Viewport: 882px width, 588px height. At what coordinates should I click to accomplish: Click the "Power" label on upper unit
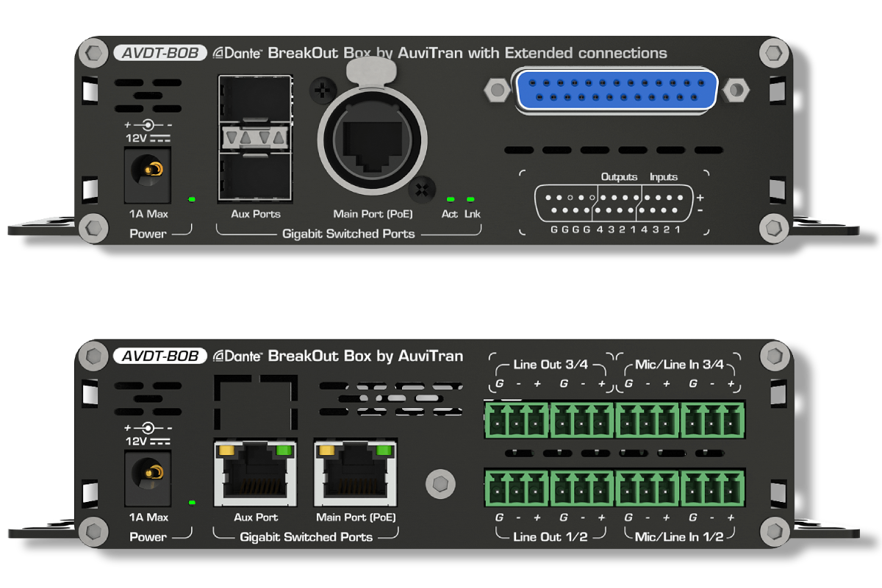pyautogui.click(x=148, y=234)
